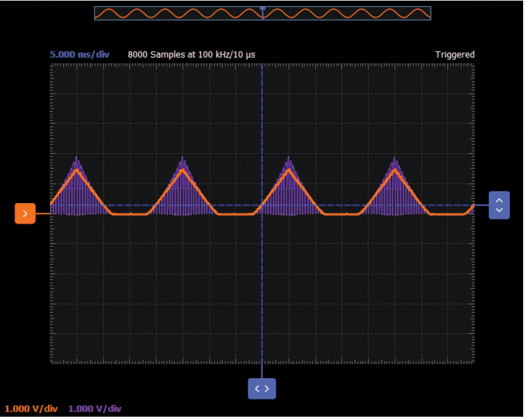This screenshot has width=527, height=420.
Task: Open the purple channel 1.000 V/div setting
Action: click(x=94, y=409)
